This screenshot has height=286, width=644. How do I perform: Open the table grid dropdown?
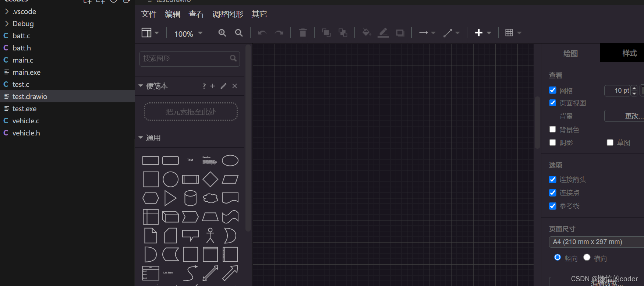[513, 33]
